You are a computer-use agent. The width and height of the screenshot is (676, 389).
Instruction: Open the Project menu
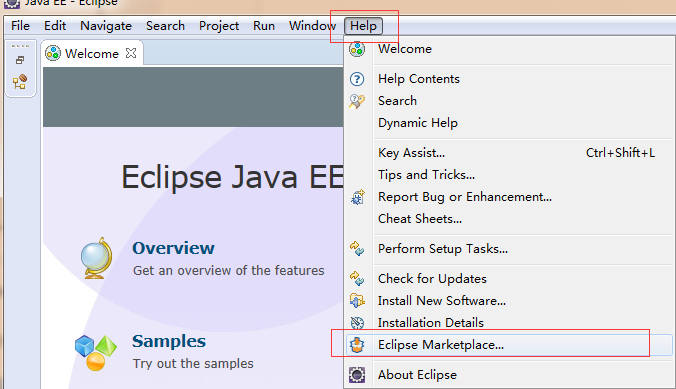click(219, 26)
